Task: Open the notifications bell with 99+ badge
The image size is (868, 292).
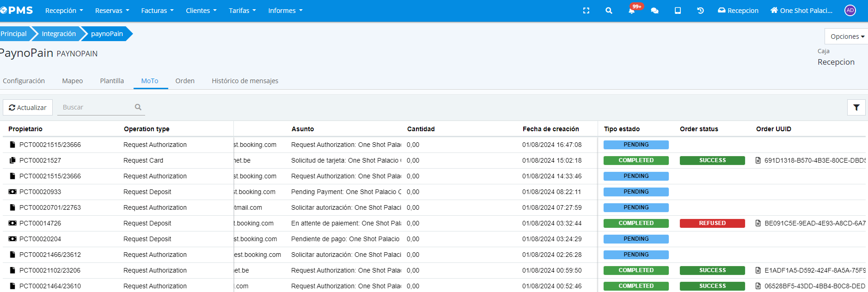Action: coord(632,11)
